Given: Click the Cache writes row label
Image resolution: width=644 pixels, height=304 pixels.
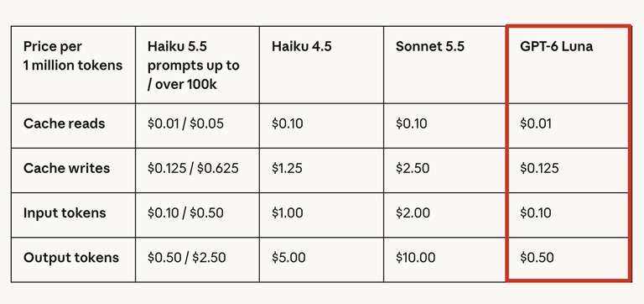Looking at the screenshot, I should tap(66, 168).
